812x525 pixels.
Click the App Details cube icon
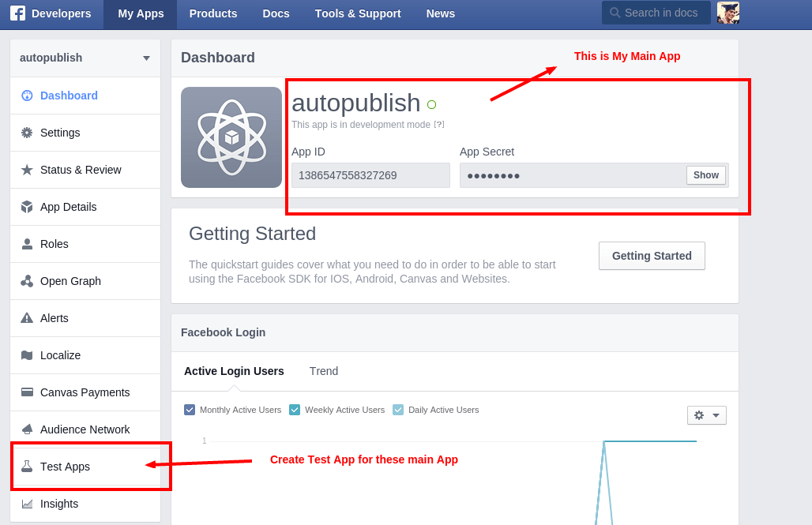27,207
